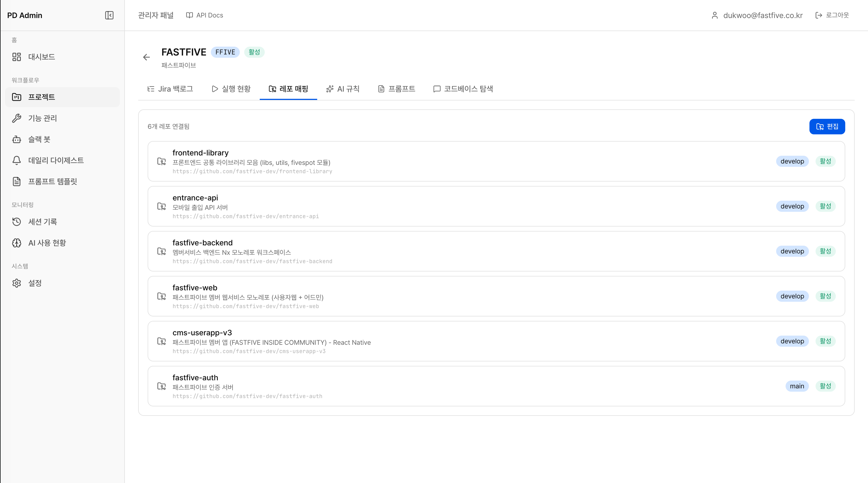Click the dashboard grid icon
Viewport: 868px width, 483px height.
click(x=17, y=57)
